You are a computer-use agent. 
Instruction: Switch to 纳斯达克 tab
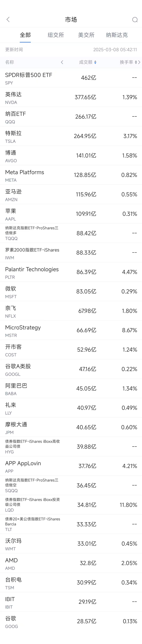click(117, 35)
